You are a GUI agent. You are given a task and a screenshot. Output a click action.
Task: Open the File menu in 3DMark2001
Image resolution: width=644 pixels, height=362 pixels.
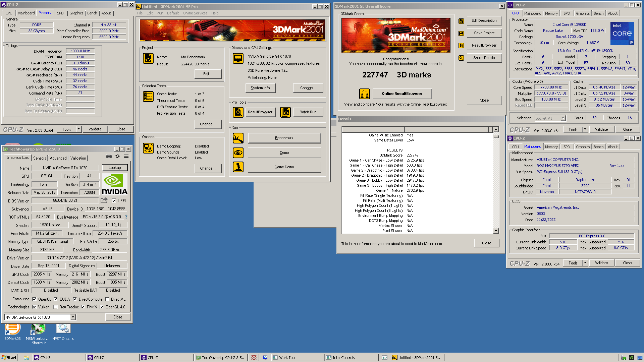pos(140,13)
